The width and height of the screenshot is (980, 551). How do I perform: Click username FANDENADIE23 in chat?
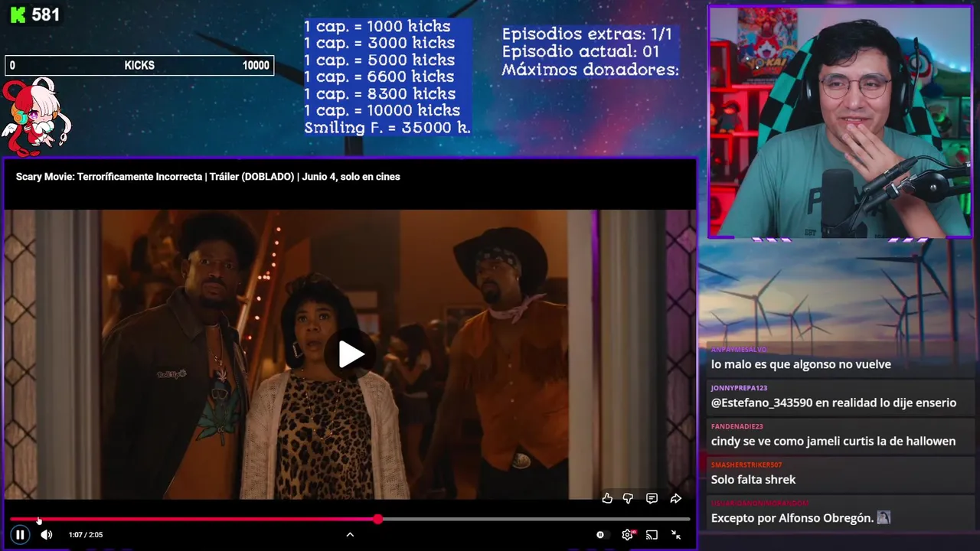coord(737,426)
